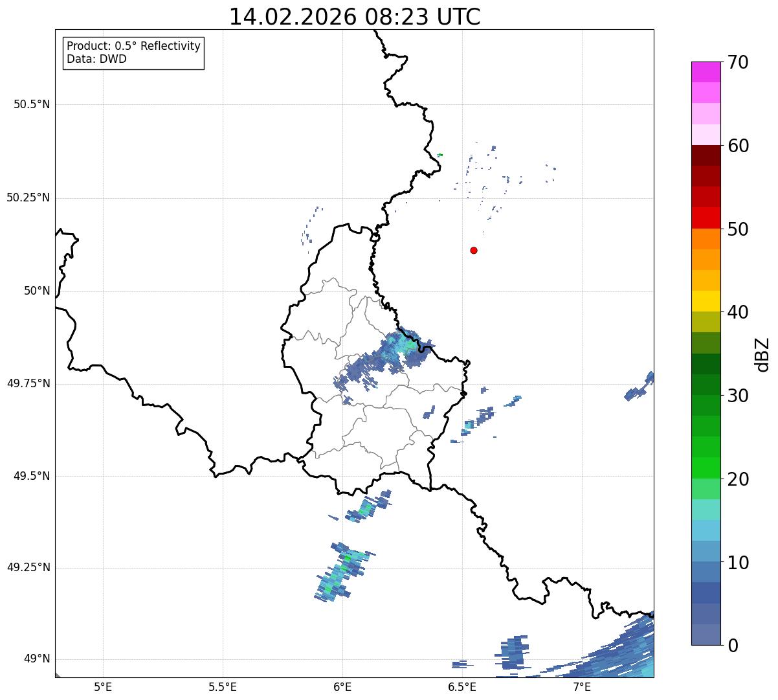Image resolution: width=778 pixels, height=700 pixels.
Task: Click the 6°E longitude label
Action: [x=342, y=686]
